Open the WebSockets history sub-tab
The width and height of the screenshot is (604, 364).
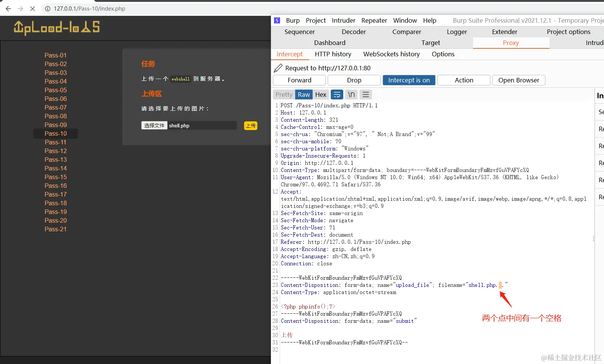(391, 54)
